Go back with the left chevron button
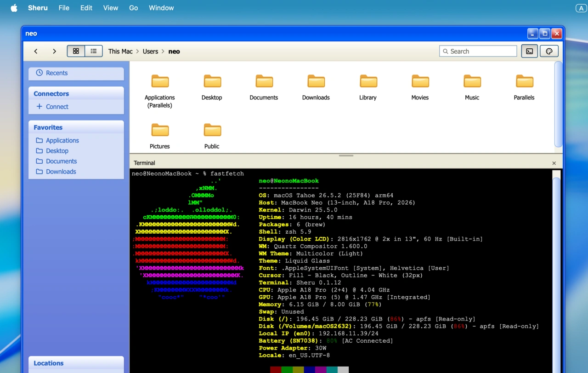The height and width of the screenshot is (373, 588). 36,52
